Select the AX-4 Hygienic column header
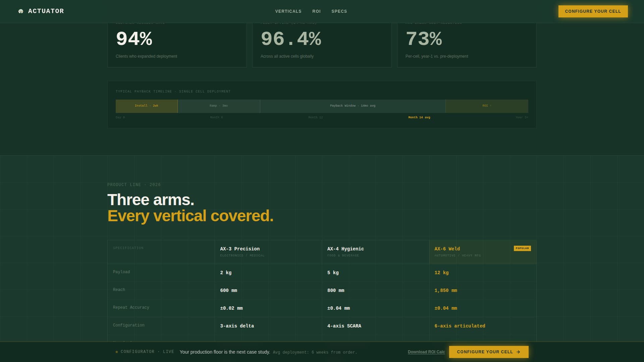 (345, 249)
